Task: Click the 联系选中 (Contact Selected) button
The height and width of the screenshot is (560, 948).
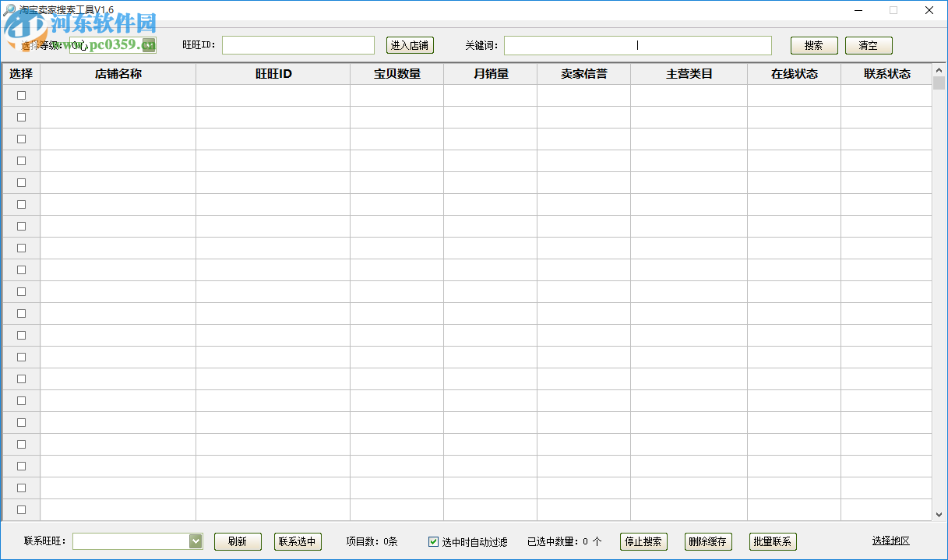Action: point(297,541)
